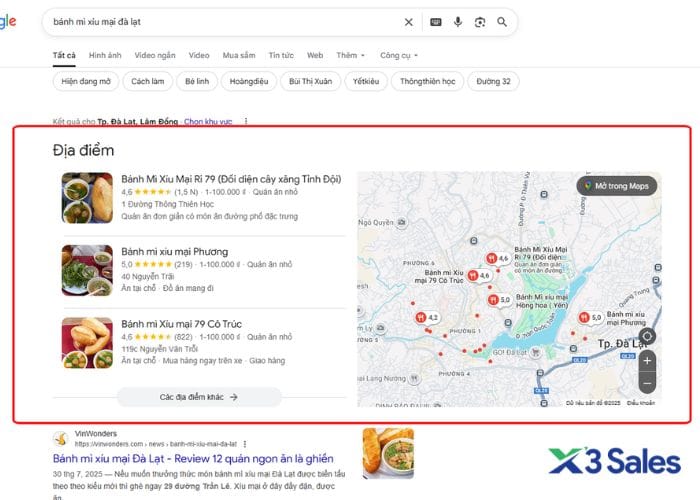This screenshot has width=700, height=500.
Task: Click the Google logo
Action: coord(8,21)
